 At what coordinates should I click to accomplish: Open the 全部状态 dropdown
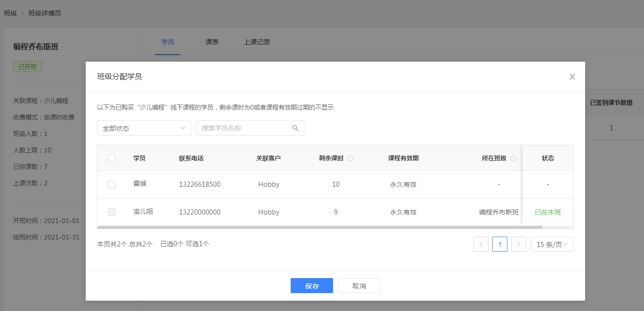144,128
